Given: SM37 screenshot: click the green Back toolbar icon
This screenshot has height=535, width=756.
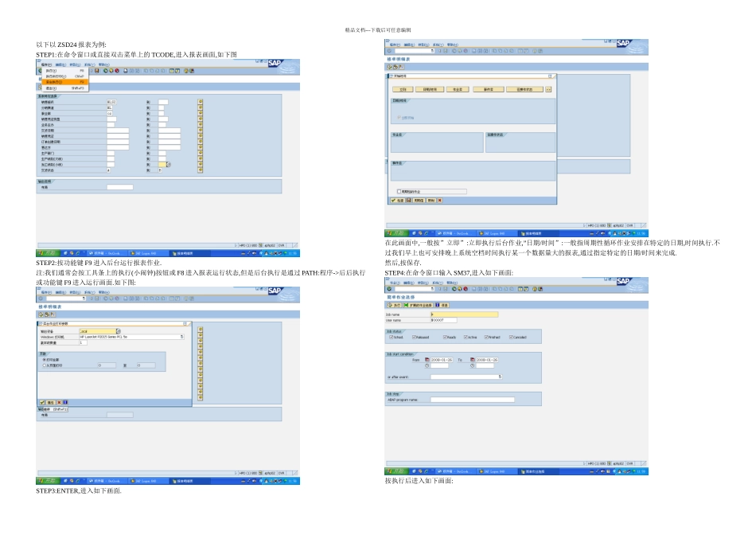Looking at the screenshot, I should coord(454,289).
